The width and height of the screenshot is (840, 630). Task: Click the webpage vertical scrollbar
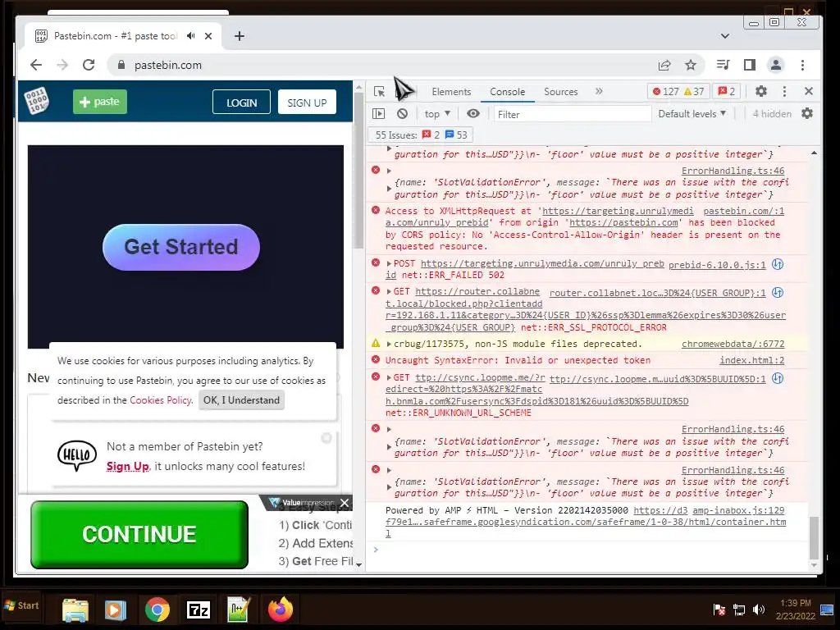[x=358, y=169]
